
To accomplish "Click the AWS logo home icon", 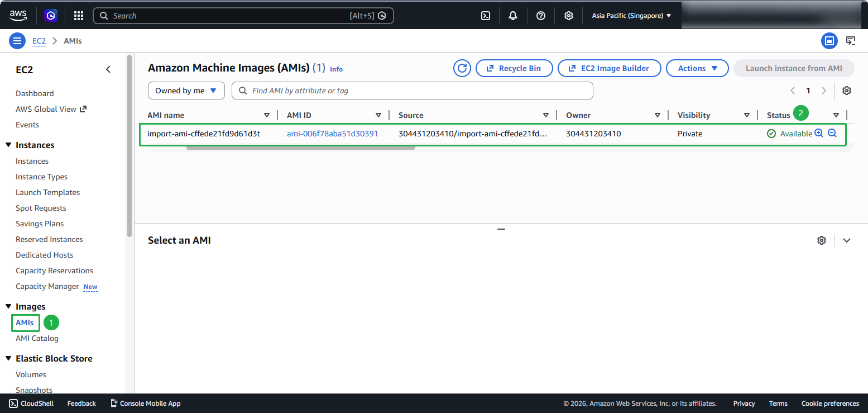I will click(x=18, y=16).
